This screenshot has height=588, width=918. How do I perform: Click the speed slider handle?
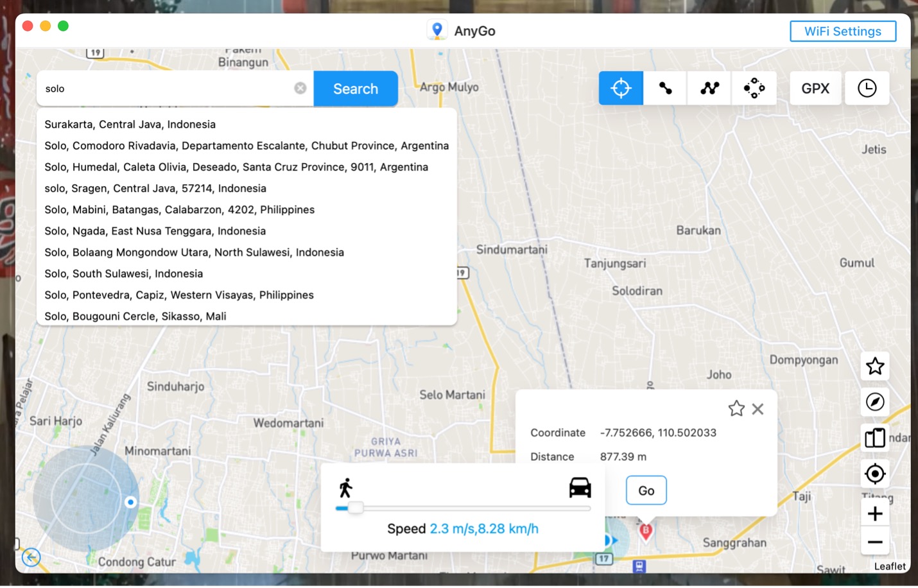[356, 508]
